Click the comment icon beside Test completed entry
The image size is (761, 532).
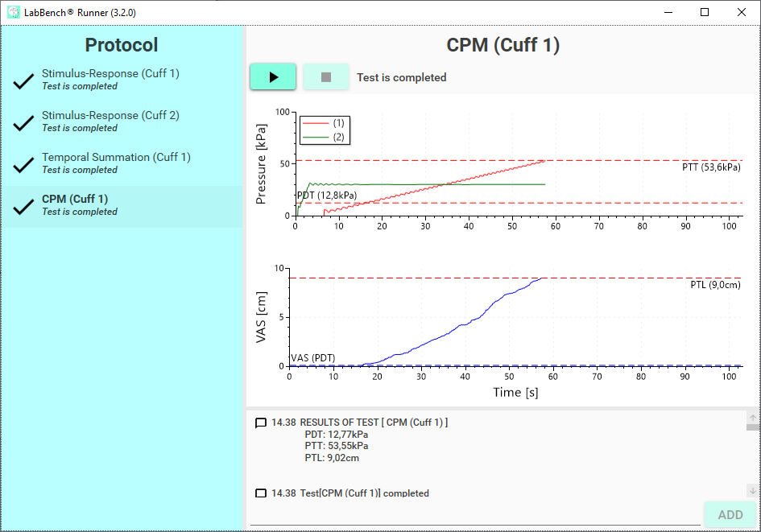point(260,493)
